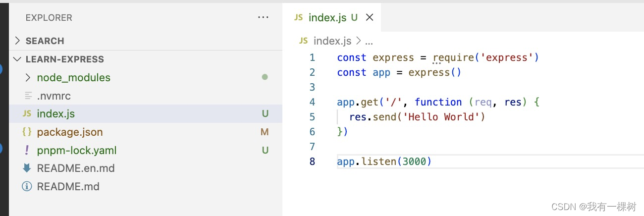Click the braces icon of package.json
644x216 pixels.
click(x=27, y=132)
